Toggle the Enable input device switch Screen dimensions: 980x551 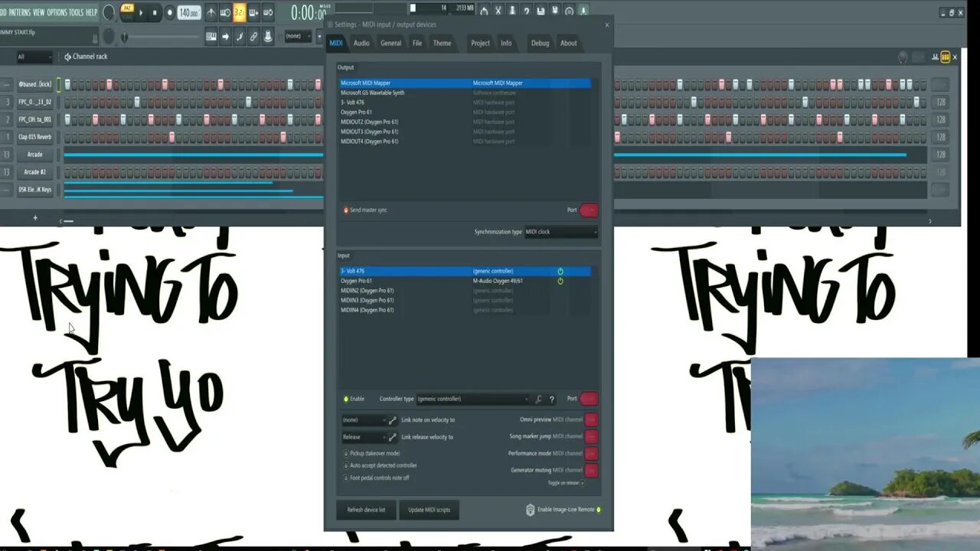pos(346,399)
